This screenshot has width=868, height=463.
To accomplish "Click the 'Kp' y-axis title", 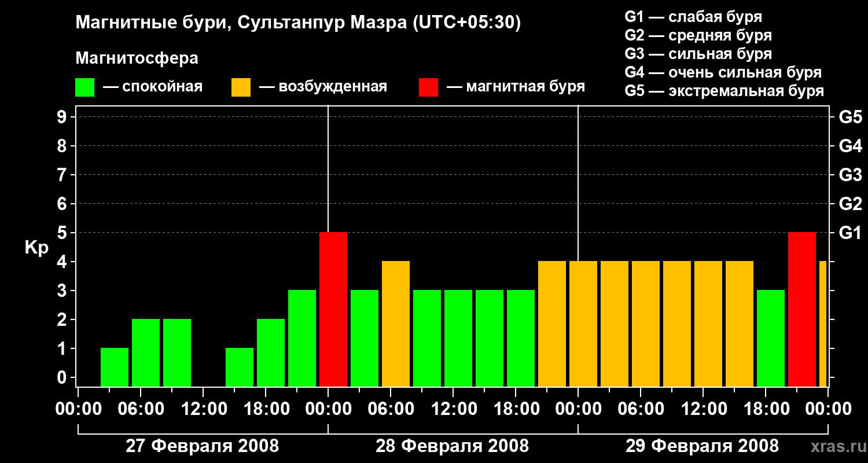I will (36, 248).
